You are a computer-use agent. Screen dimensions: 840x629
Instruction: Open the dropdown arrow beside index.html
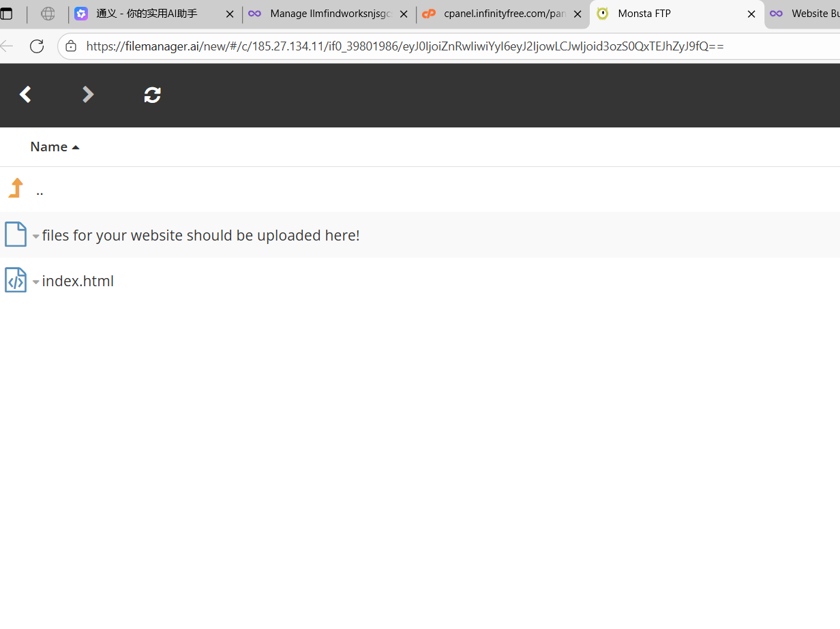click(x=36, y=282)
